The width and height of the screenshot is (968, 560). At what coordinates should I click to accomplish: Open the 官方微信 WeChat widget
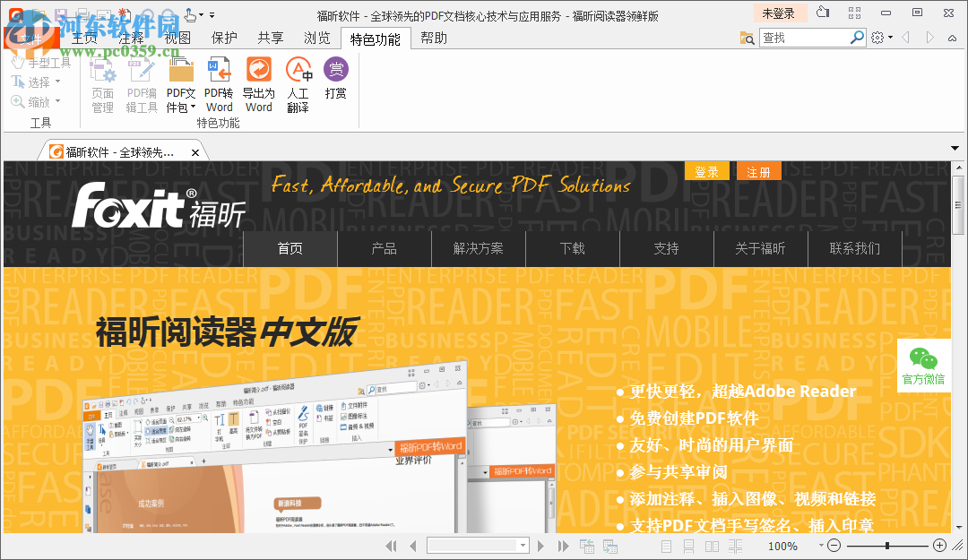[x=923, y=366]
